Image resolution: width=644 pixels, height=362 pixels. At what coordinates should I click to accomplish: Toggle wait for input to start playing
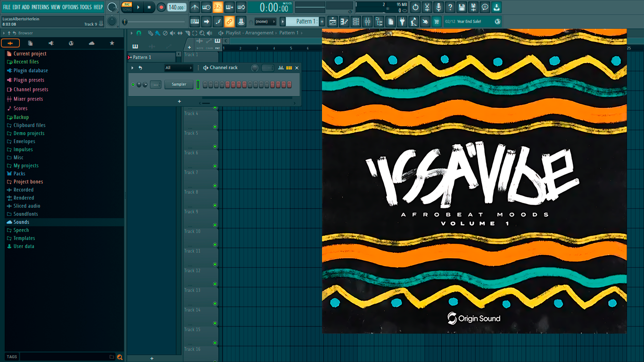coord(206,7)
